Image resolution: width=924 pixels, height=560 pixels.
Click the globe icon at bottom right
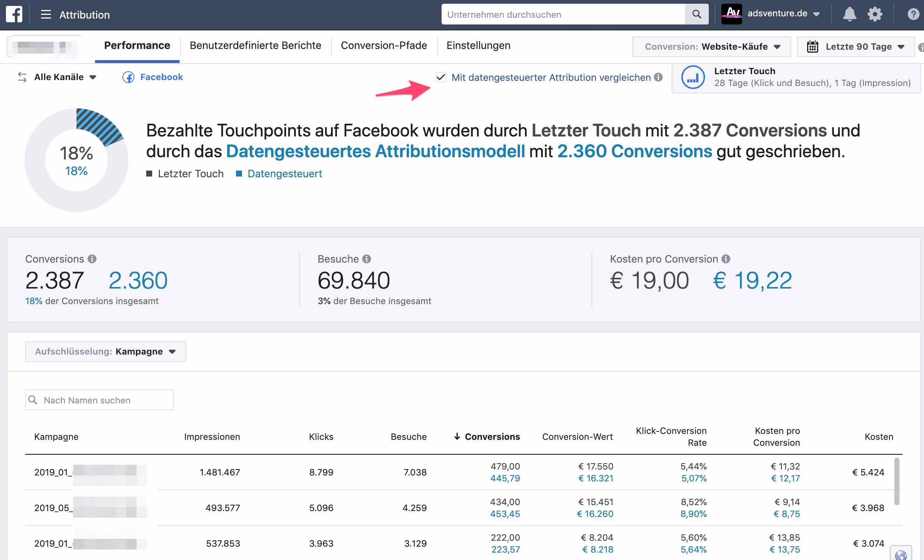click(900, 554)
